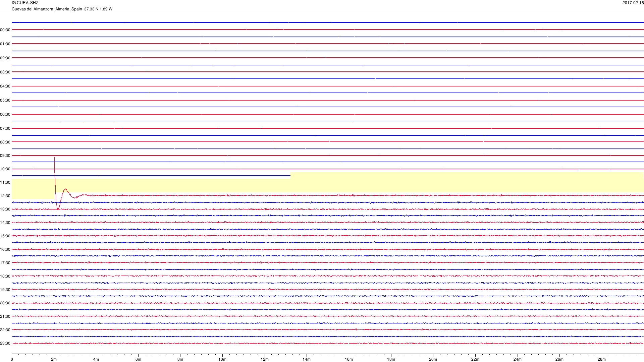Click the date 2017-02-16

[x=633, y=3]
